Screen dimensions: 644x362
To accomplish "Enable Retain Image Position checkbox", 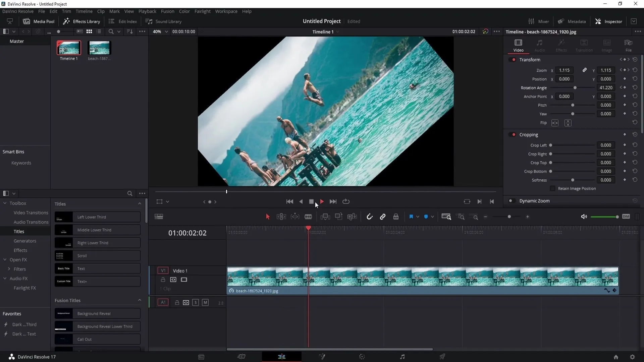I will tap(553, 188).
